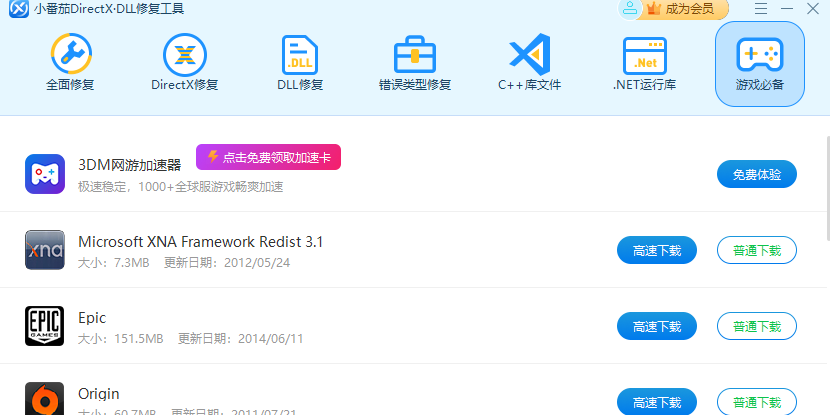Click the 3DM网游加速器 app icon
The width and height of the screenshot is (830, 415).
pos(45,174)
